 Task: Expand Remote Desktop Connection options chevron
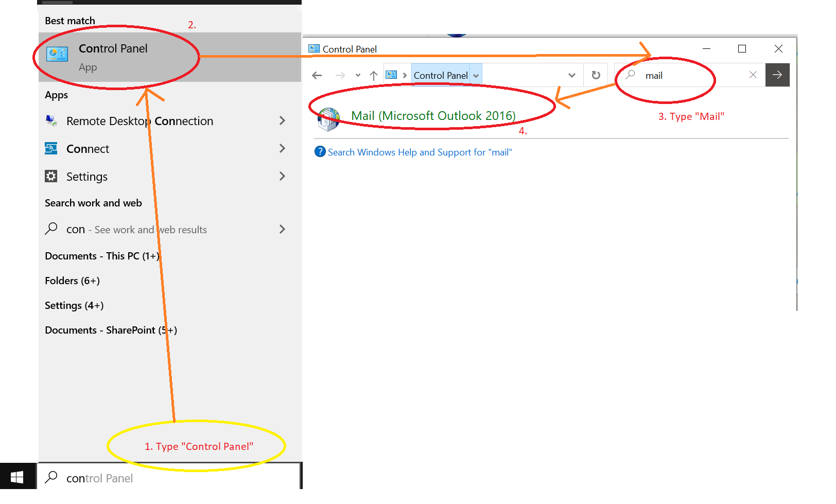tap(282, 120)
